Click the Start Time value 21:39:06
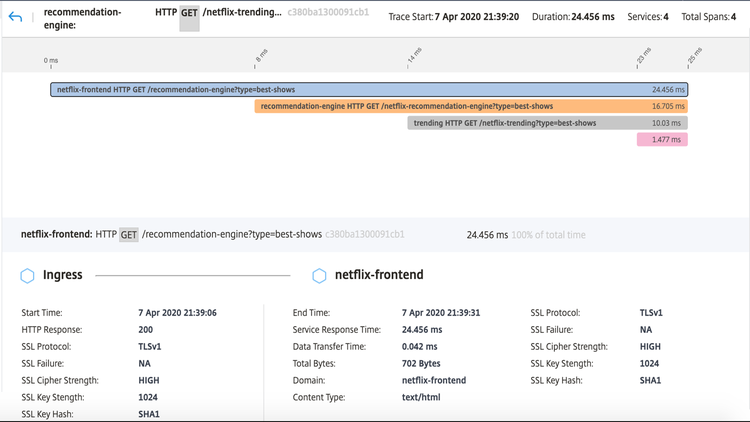750x422 pixels. tap(177, 313)
